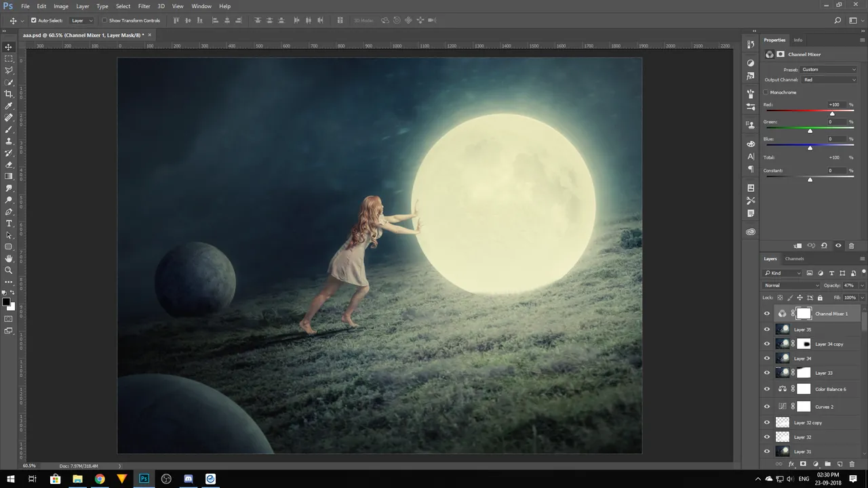Select the Eyedropper tool
Viewport: 868px width, 488px height.
pyautogui.click(x=9, y=106)
